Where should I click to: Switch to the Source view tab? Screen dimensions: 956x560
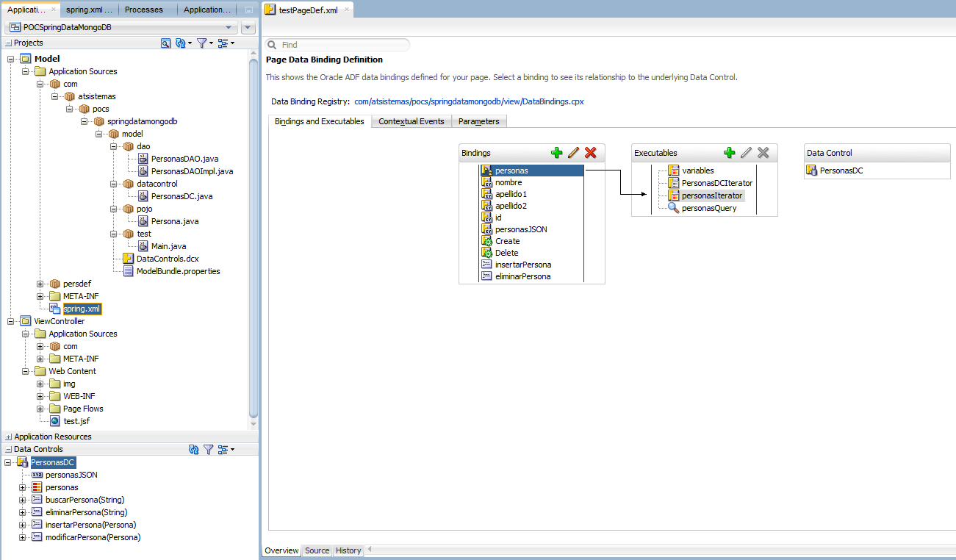coord(317,550)
